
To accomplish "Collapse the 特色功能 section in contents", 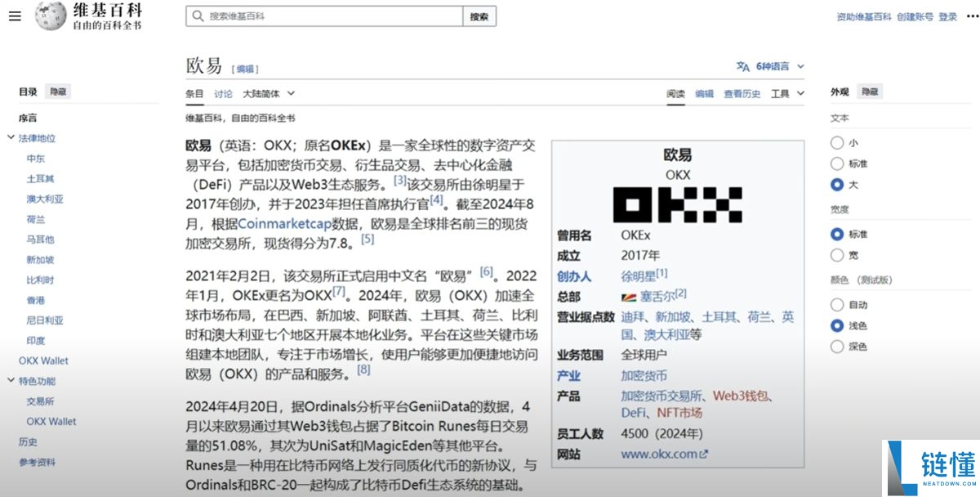I will coord(11,381).
